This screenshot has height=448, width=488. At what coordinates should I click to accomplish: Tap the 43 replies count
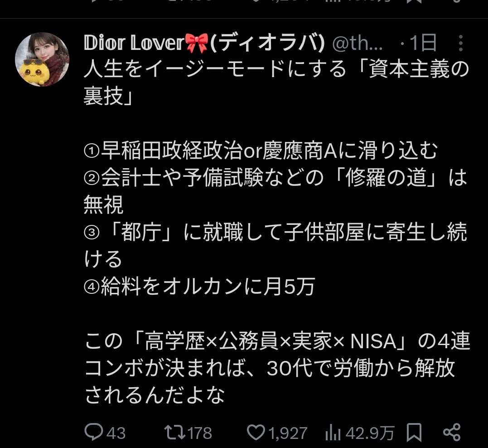click(116, 433)
